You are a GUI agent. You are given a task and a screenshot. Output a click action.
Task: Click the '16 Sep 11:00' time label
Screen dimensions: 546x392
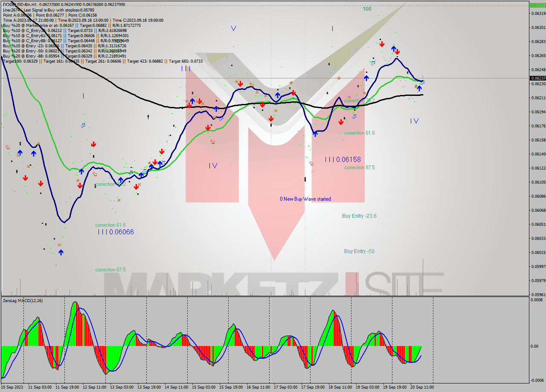point(259,387)
